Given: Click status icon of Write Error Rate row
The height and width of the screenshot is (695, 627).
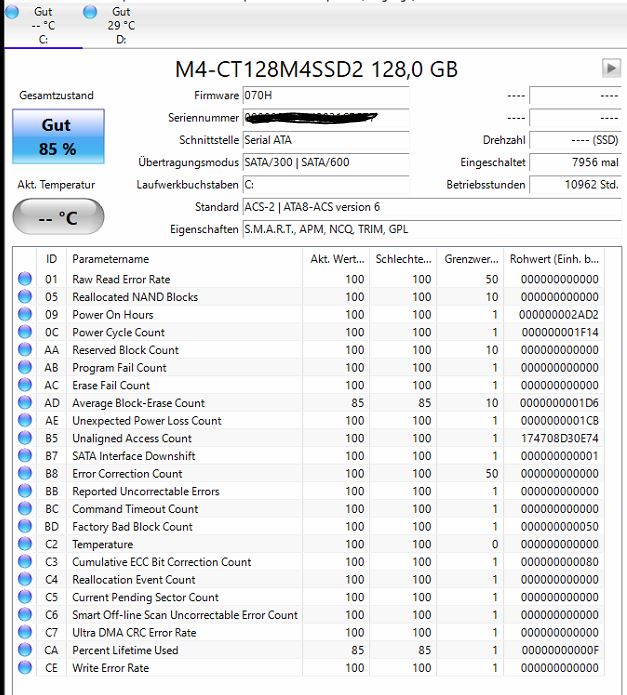Looking at the screenshot, I should pos(25,668).
